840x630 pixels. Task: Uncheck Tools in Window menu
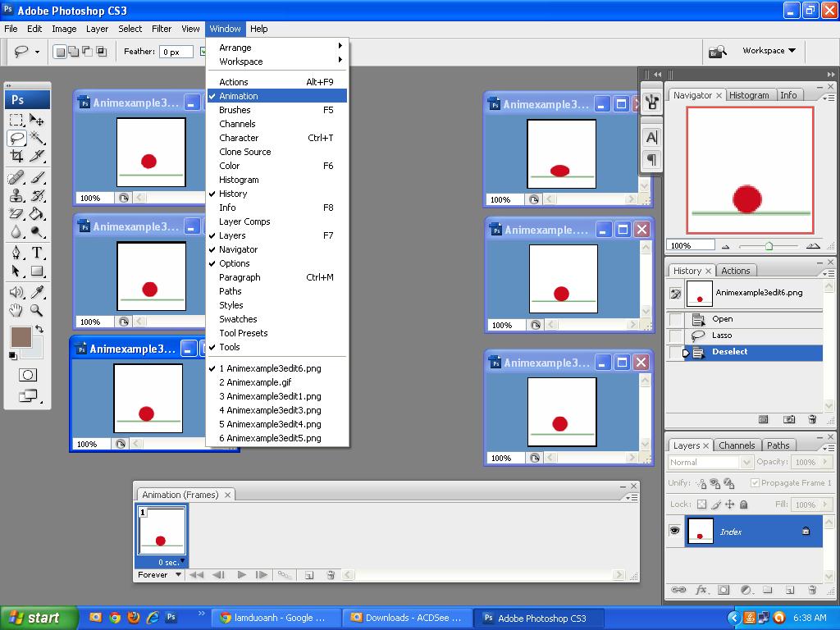277,347
